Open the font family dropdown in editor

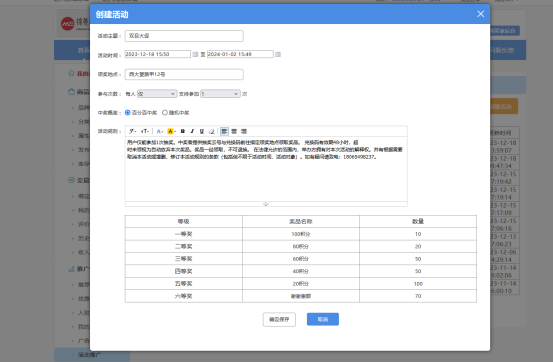(132, 131)
